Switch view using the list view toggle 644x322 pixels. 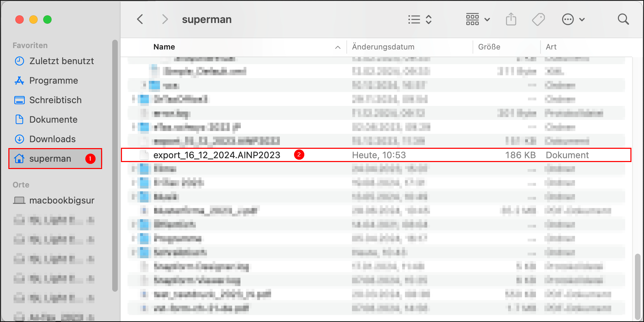(x=414, y=20)
